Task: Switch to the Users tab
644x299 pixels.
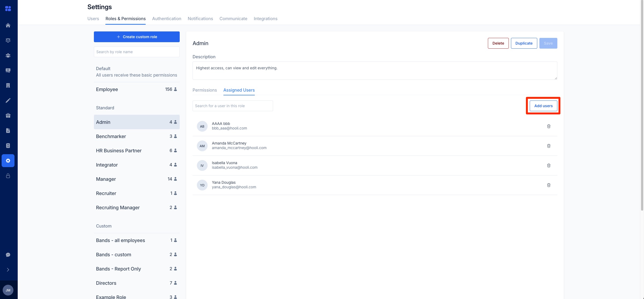Action: (x=93, y=19)
